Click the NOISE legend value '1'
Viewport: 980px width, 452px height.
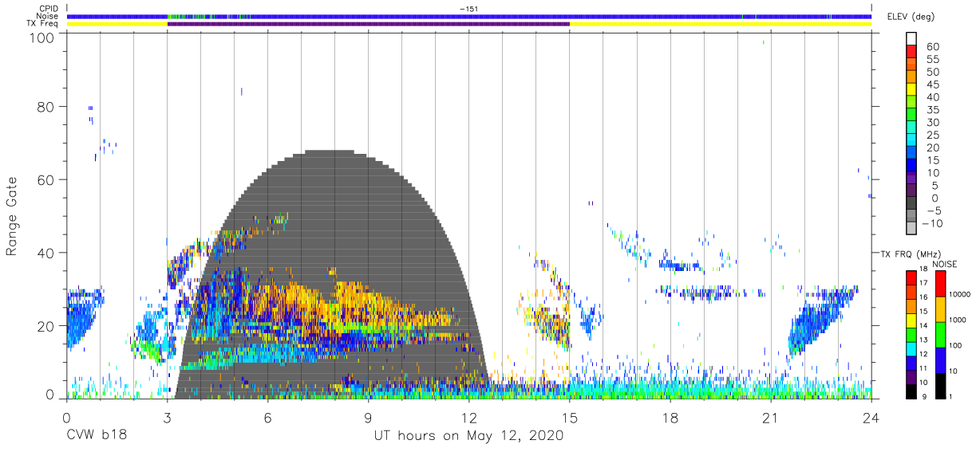951,396
